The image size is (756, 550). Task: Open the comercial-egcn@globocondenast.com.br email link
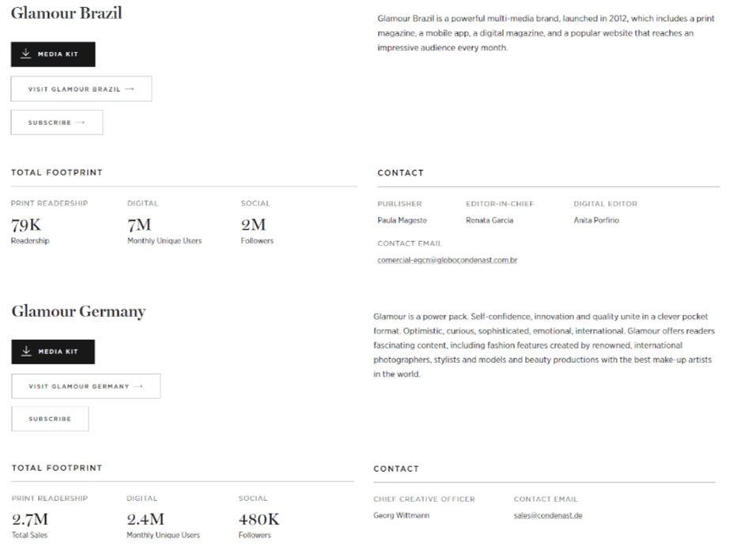point(447,259)
